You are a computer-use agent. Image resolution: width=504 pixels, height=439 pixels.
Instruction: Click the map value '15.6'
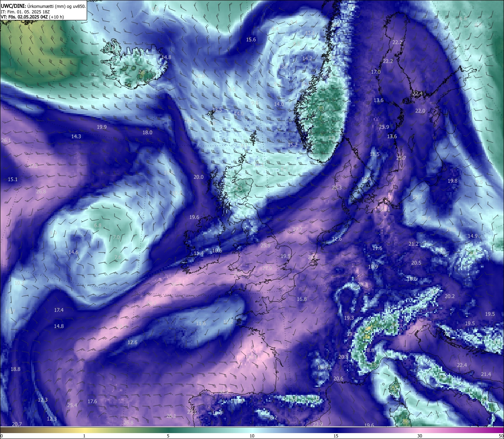[251, 39]
